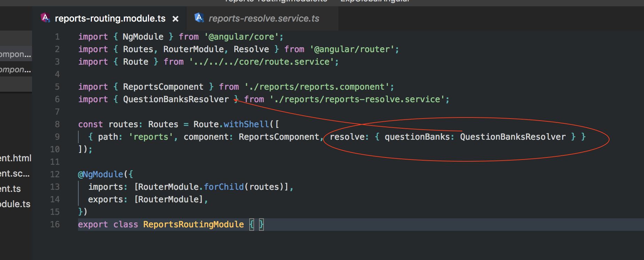
Task: Click 'RouterModule' in the line 2 import
Action: [x=193, y=49]
